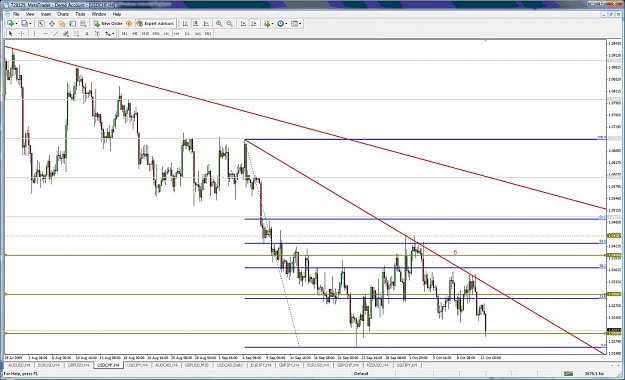
Task: Expand the Periodicity dropdown arrow
Action: pyautogui.click(x=286, y=24)
